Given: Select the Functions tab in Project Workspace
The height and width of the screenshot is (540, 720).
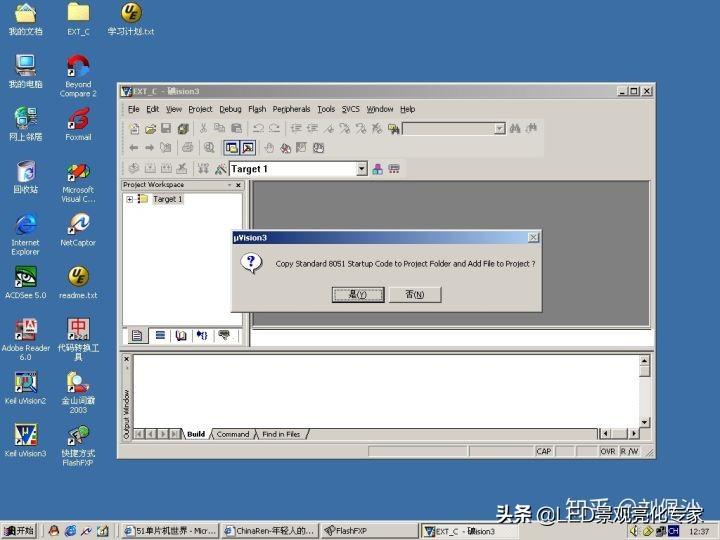Looking at the screenshot, I should (202, 336).
